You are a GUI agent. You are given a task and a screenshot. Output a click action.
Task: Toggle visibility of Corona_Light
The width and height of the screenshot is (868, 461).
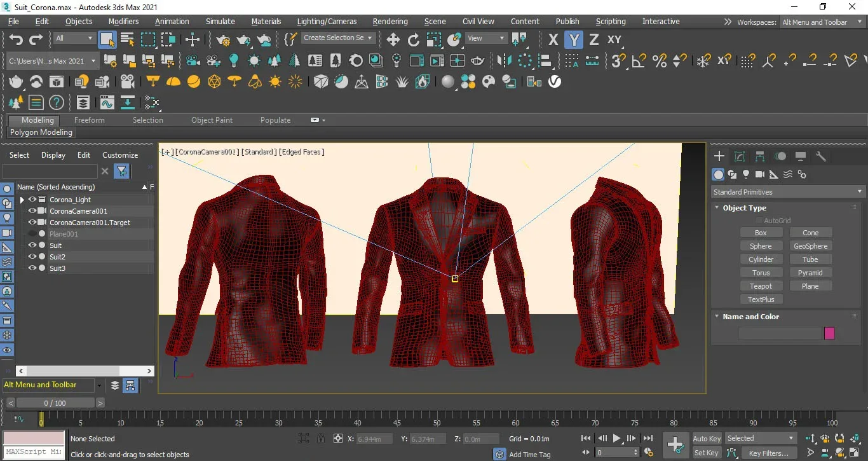[x=32, y=200]
